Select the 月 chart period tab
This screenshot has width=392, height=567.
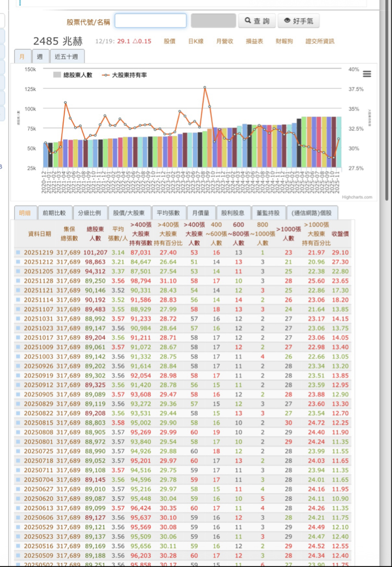coord(22,57)
